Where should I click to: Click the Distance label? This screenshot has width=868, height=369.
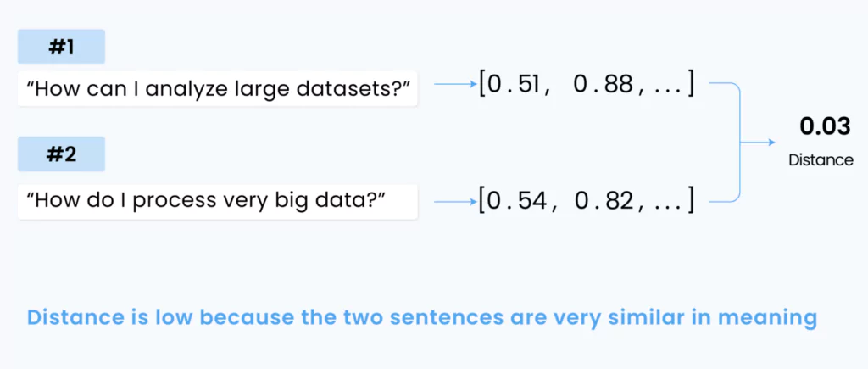pos(821,160)
